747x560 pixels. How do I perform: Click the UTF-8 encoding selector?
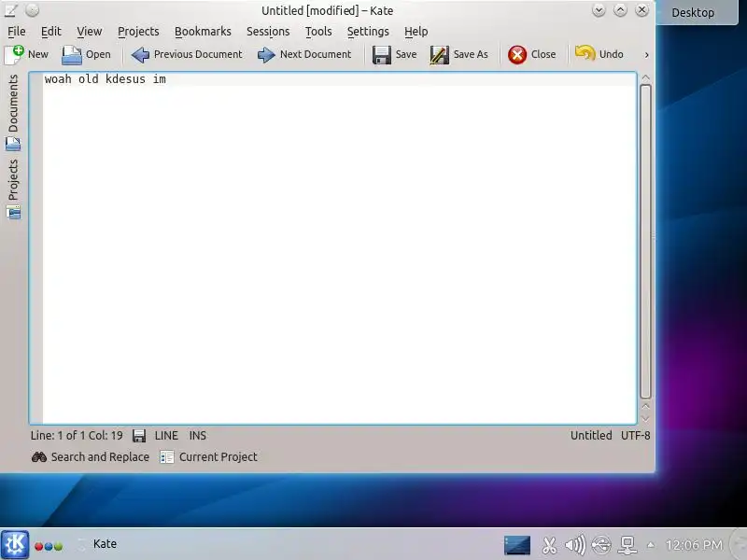click(635, 435)
